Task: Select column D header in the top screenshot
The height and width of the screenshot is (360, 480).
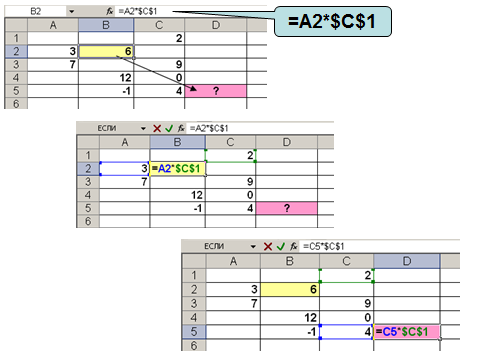Action: click(x=216, y=25)
